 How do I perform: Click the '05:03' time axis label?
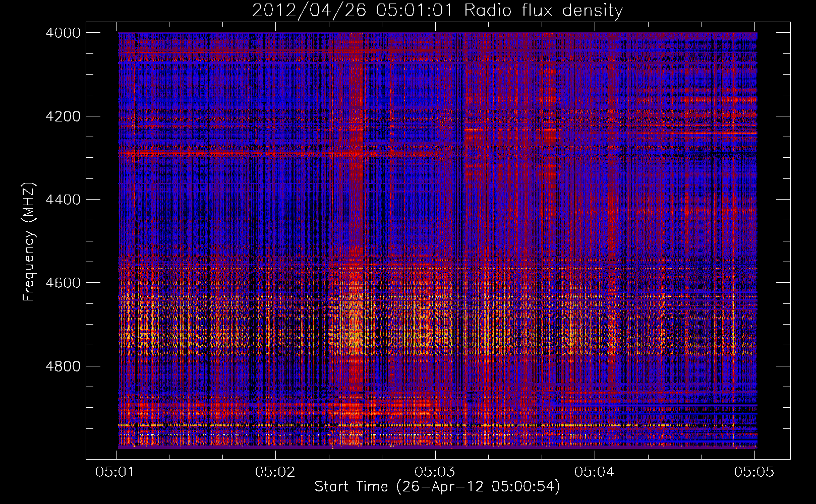435,472
